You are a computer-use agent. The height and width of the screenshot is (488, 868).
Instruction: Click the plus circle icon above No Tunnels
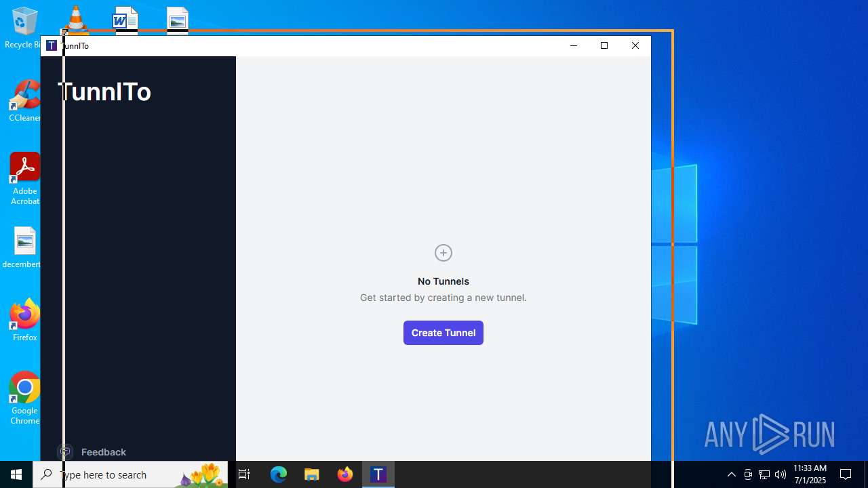(x=443, y=253)
